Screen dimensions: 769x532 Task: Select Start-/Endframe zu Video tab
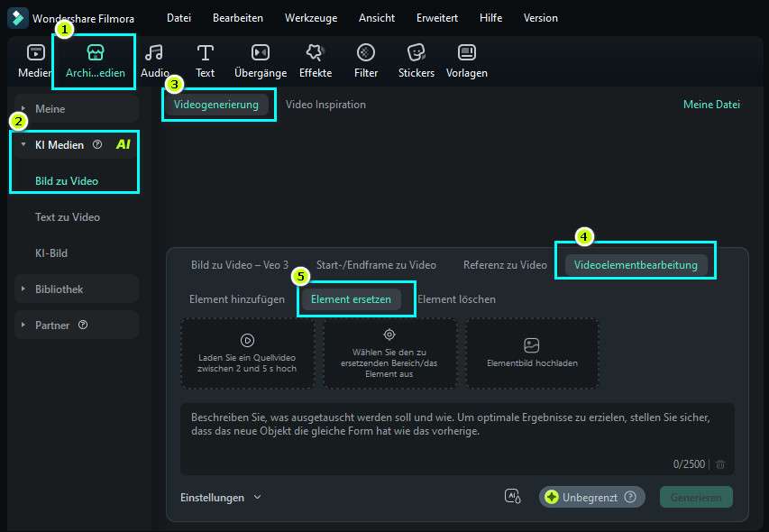[376, 265]
